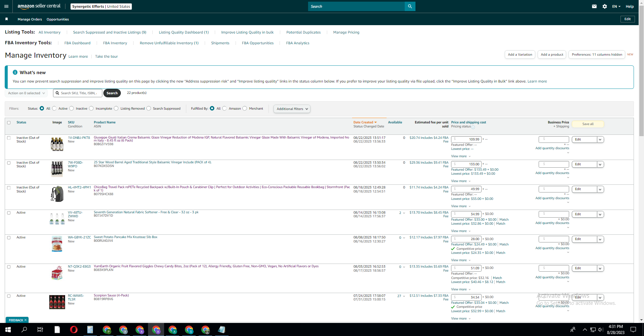Open the Additional filters dropdown
644x336 pixels.
pos(292,109)
